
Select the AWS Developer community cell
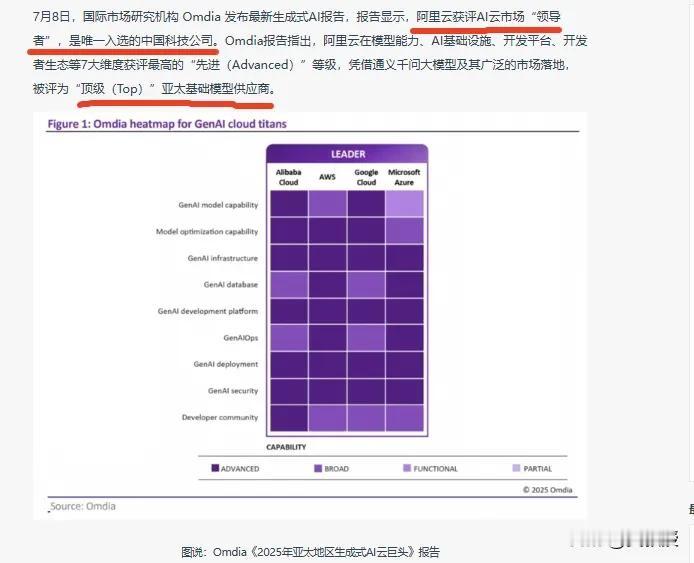pyautogui.click(x=328, y=418)
